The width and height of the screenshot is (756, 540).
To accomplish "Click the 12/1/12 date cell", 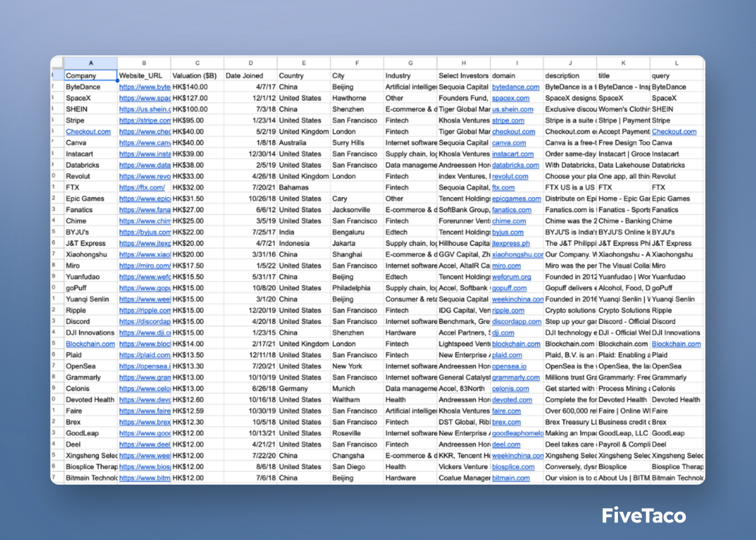I will point(251,98).
